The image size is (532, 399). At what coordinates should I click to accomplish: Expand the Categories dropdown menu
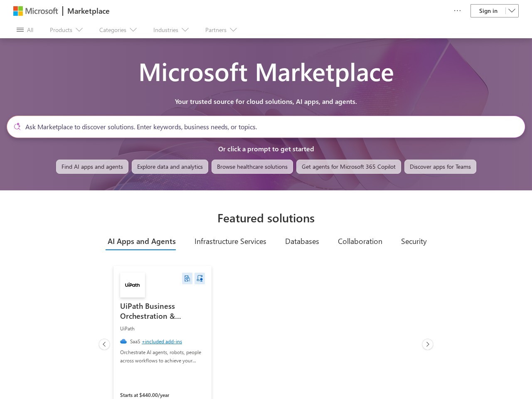(118, 30)
